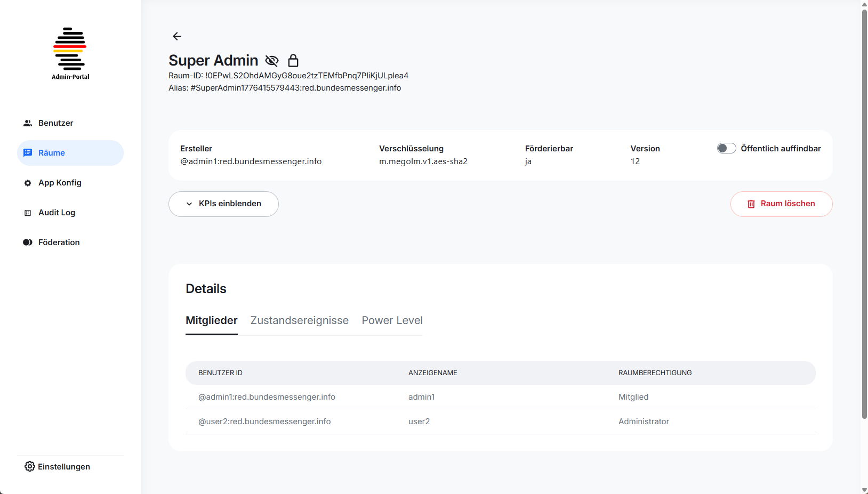The width and height of the screenshot is (868, 494).
Task: Click the m.megolm.v1.aes-sha2 encryption value
Action: tap(423, 161)
